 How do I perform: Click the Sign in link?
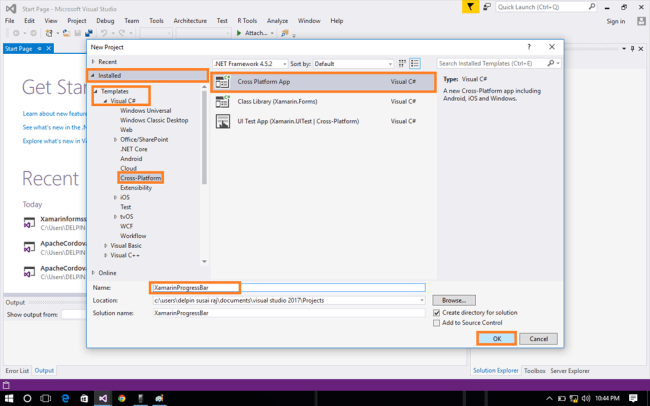(616, 21)
